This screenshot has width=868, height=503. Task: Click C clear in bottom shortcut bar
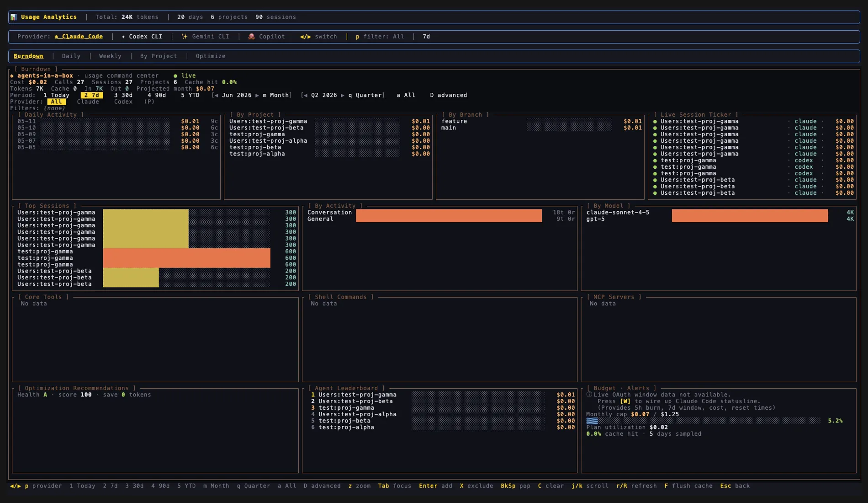pyautogui.click(x=551, y=486)
